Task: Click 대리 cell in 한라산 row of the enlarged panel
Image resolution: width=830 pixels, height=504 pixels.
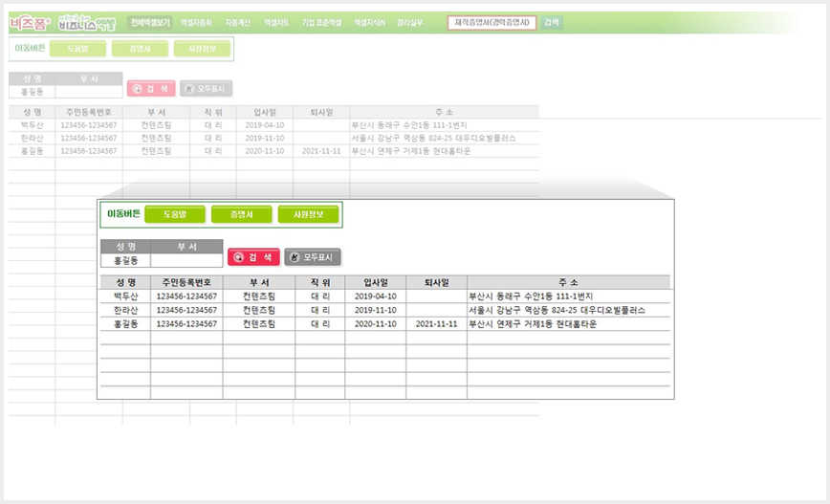Action: (319, 310)
